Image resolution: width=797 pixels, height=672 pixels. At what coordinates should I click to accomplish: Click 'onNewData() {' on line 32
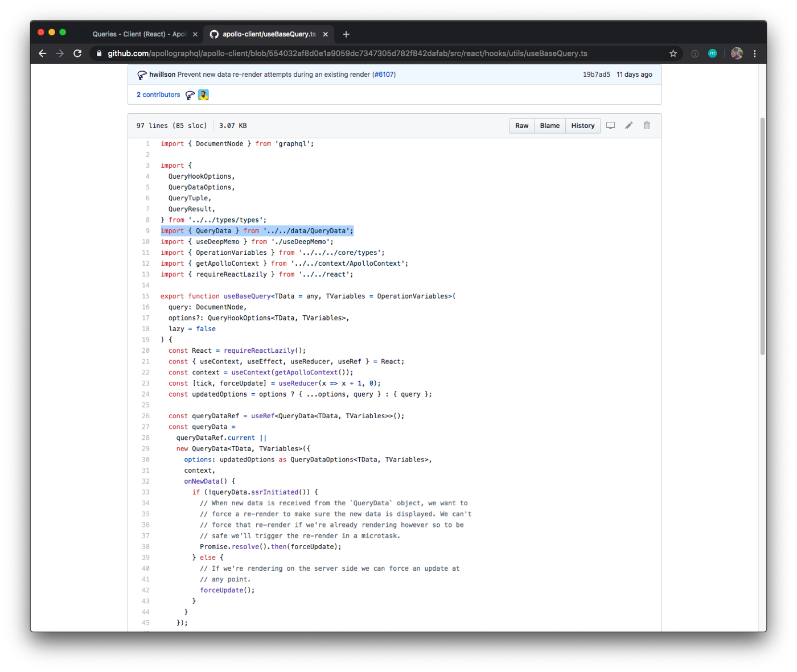point(209,481)
